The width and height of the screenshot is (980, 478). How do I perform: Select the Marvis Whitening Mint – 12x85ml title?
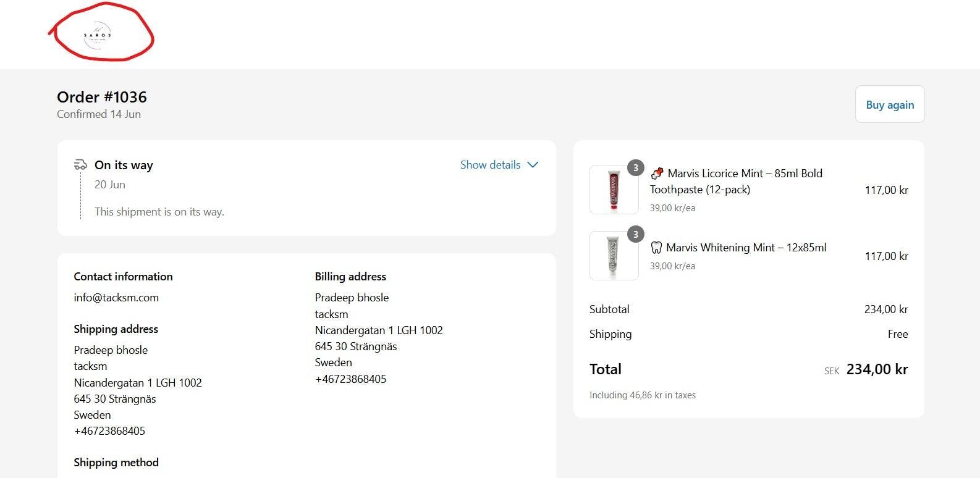[746, 248]
